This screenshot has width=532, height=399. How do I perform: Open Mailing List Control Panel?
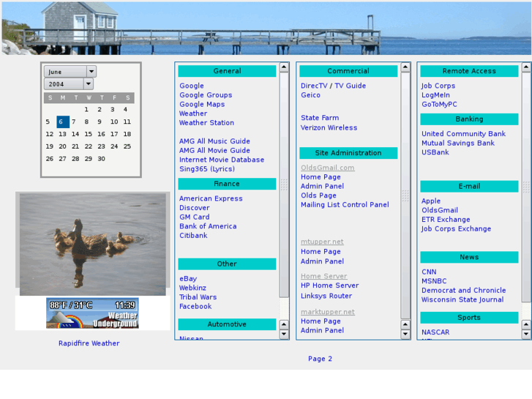pos(345,205)
